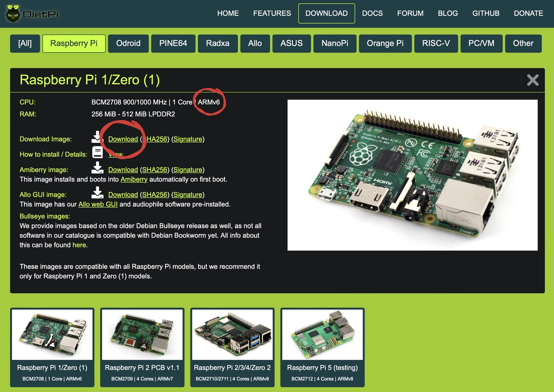Click the How to install book icon
554x392 pixels.
[x=97, y=152]
